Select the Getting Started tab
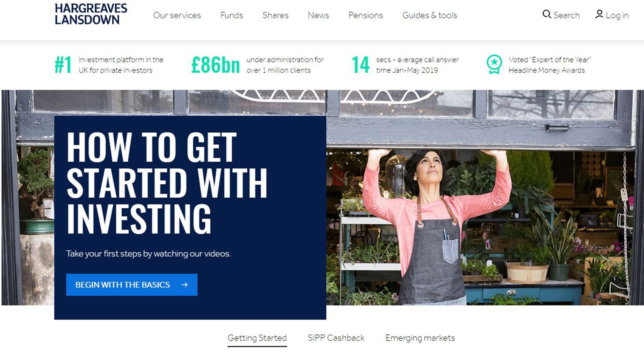The image size is (644, 362). click(257, 338)
